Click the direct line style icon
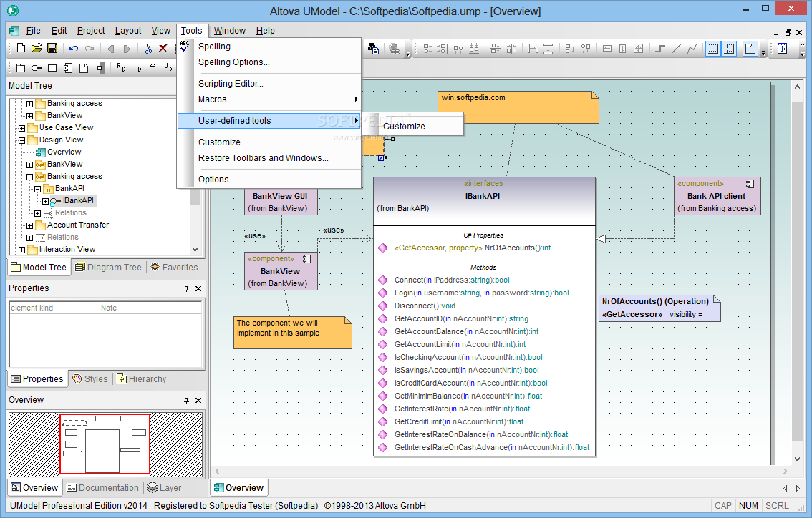The image size is (812, 518). click(x=676, y=49)
